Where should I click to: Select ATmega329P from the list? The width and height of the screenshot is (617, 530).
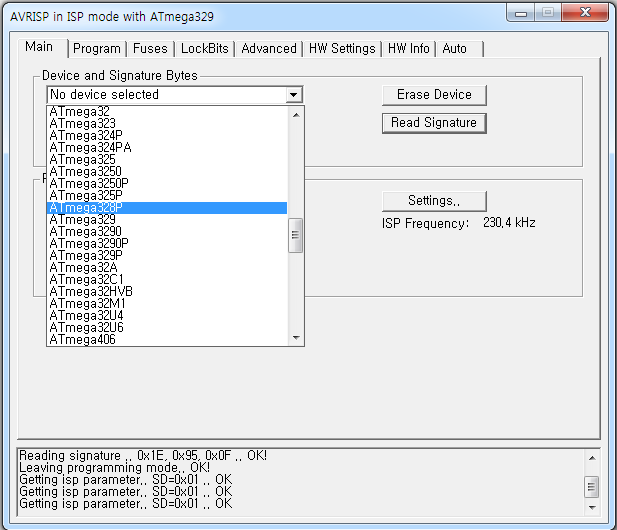[167, 256]
